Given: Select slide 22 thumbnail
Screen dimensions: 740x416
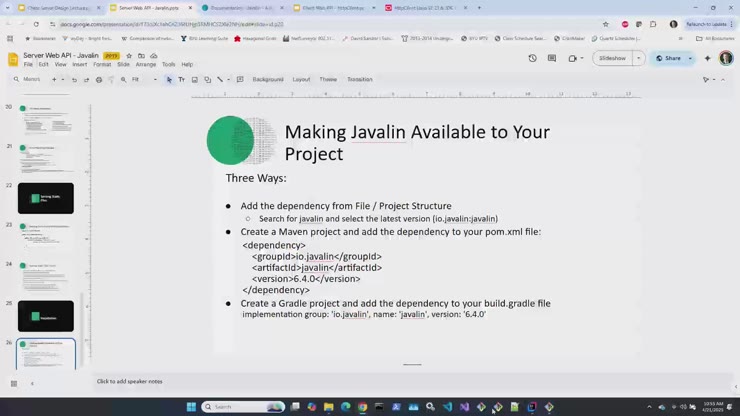Looking at the screenshot, I should 46,198.
